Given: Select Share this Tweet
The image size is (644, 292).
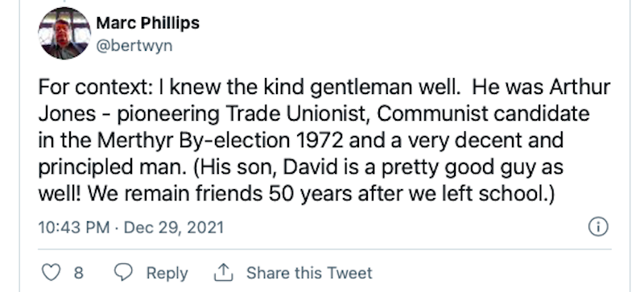Looking at the screenshot, I should click(309, 273).
